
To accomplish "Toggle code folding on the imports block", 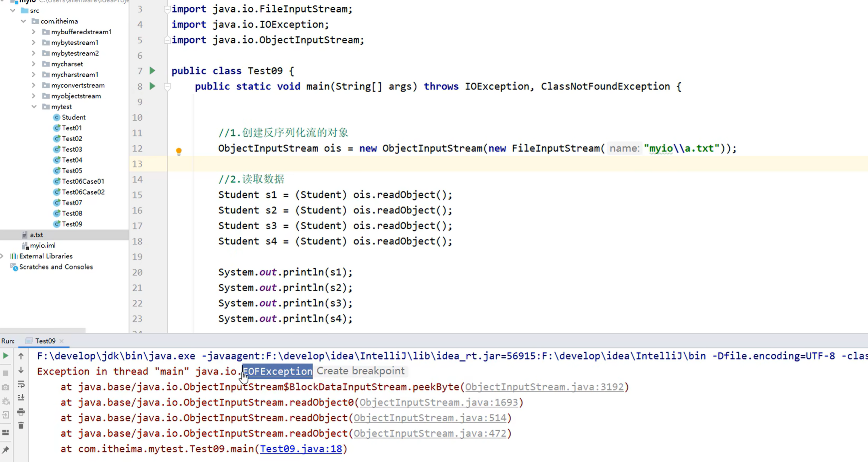I will pos(167,9).
